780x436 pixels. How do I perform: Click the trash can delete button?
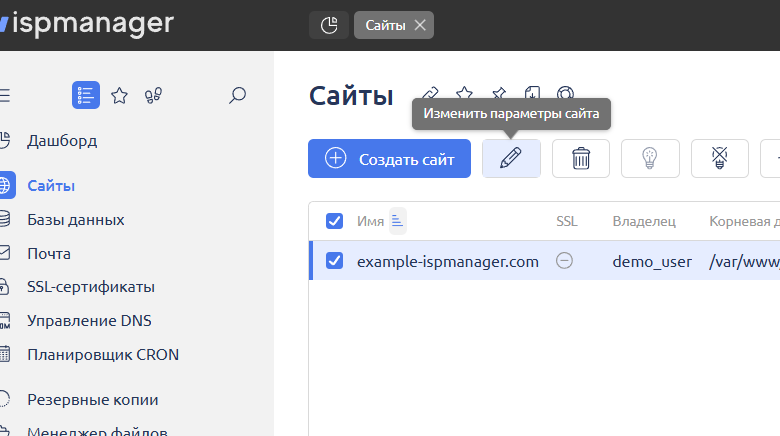click(581, 158)
